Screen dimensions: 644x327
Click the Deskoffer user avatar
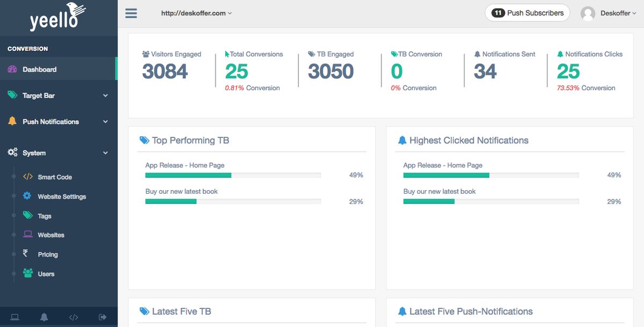(x=588, y=13)
